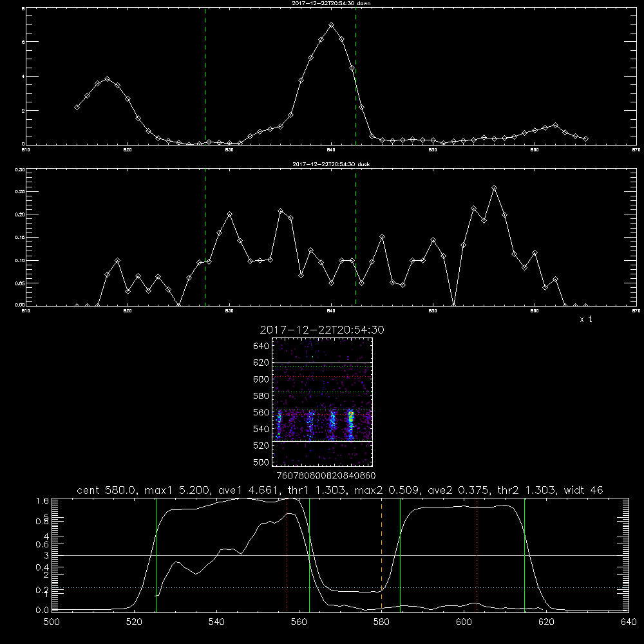The image size is (644, 644).
Task: Click the '760780800820840860' axis labels under spectrogram
Action: 327,475
